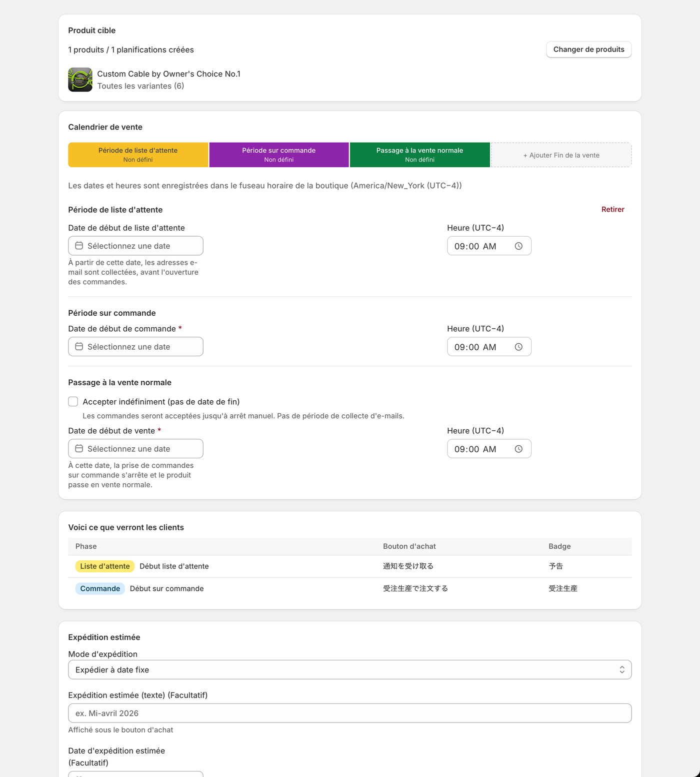This screenshot has width=700, height=777.
Task: Click calendar icon in sale start date
Action: [x=79, y=449]
